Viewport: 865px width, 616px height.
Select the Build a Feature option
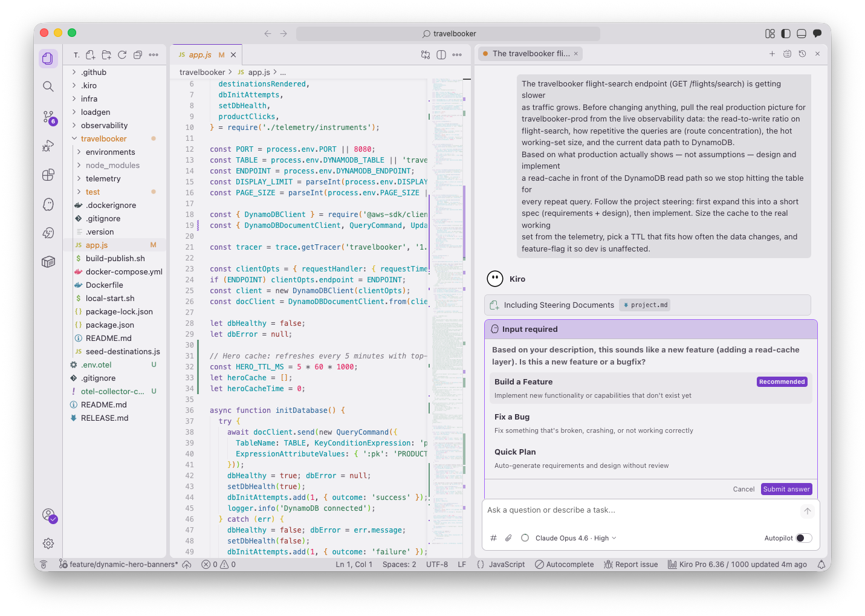pos(651,388)
